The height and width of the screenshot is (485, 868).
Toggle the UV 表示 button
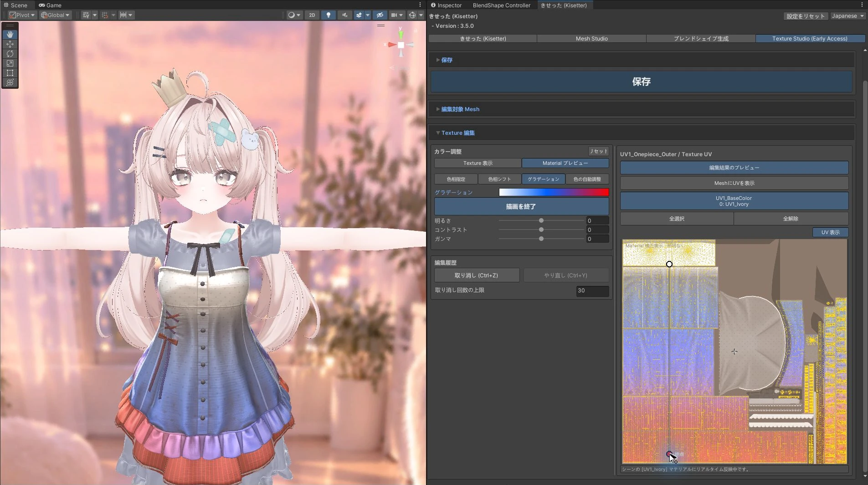pyautogui.click(x=830, y=232)
